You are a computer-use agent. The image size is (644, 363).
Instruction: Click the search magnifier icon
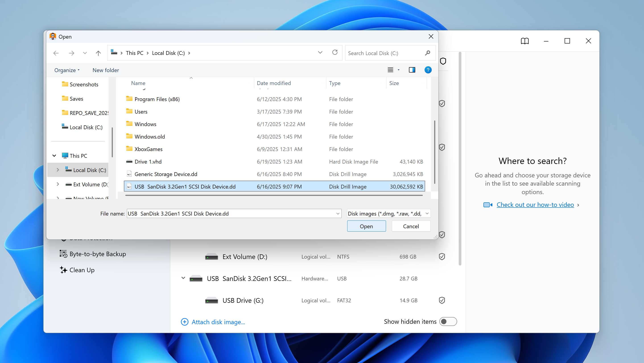click(x=427, y=53)
